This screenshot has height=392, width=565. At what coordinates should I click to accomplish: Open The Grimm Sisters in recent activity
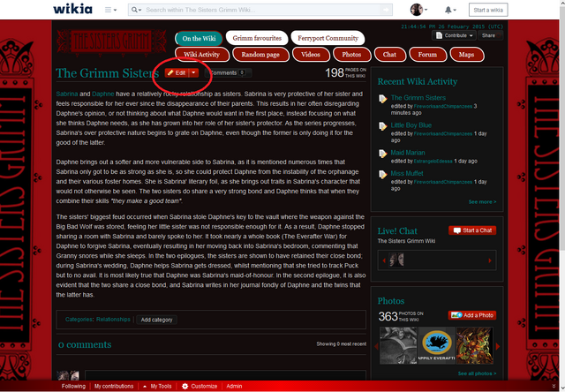coord(418,98)
